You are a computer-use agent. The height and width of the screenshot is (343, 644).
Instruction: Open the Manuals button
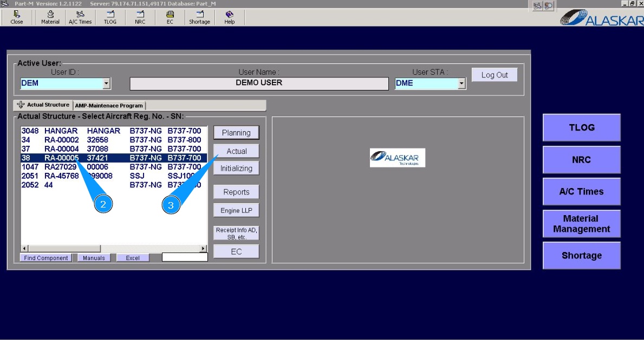click(x=94, y=258)
